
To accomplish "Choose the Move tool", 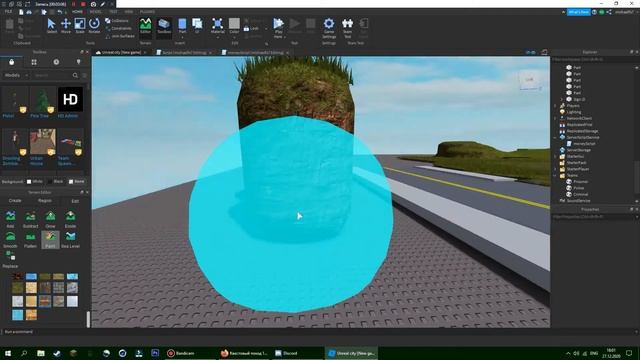I will 66,25.
